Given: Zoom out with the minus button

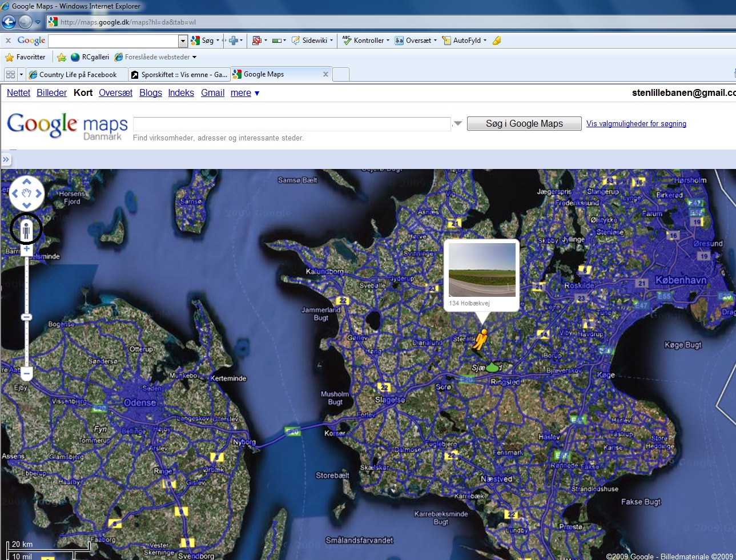Looking at the screenshot, I should (26, 374).
